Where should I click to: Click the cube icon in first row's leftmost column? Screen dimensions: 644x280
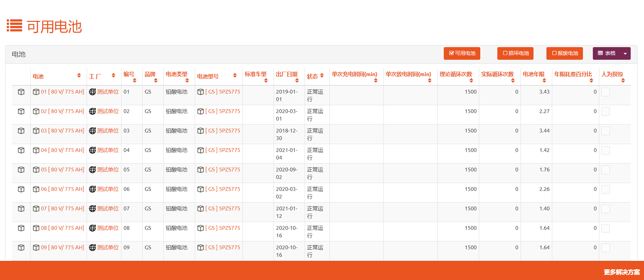coord(21,92)
